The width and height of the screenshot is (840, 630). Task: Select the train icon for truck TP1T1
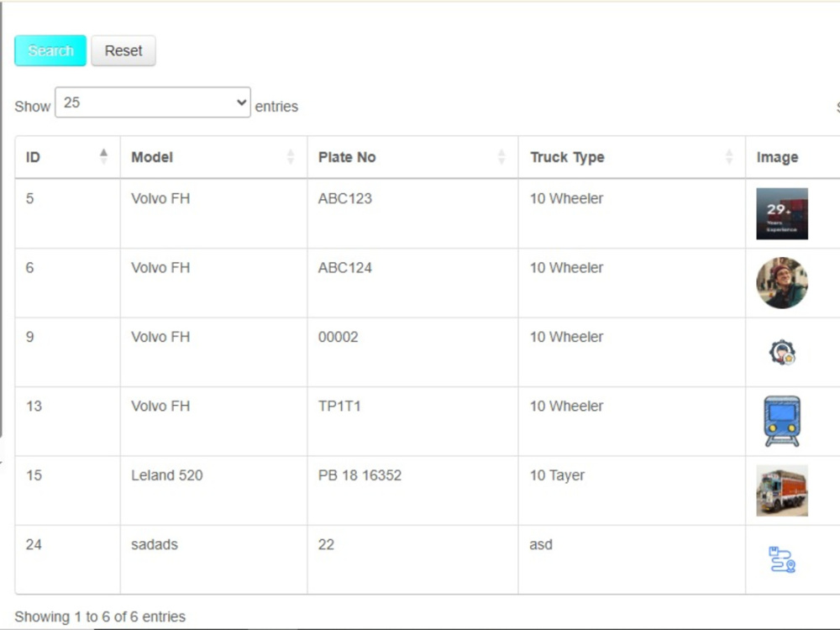(782, 421)
